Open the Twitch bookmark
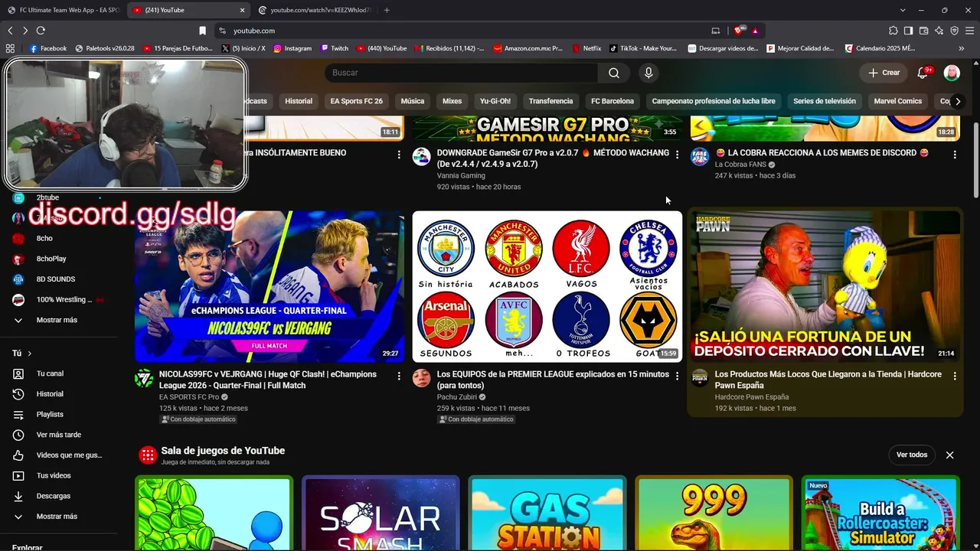The image size is (980, 551). coord(335,48)
